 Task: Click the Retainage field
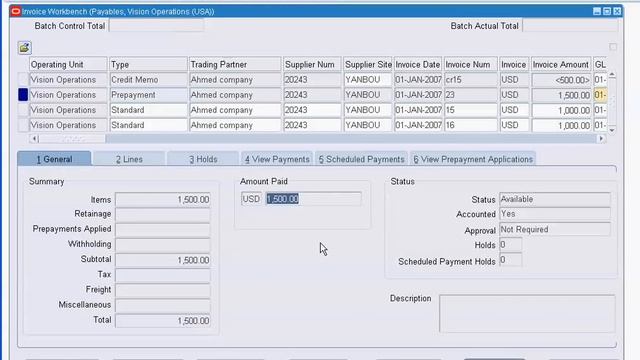(x=163, y=214)
